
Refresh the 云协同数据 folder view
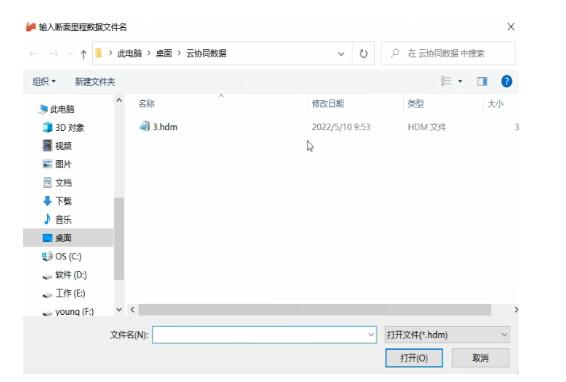pyautogui.click(x=363, y=54)
